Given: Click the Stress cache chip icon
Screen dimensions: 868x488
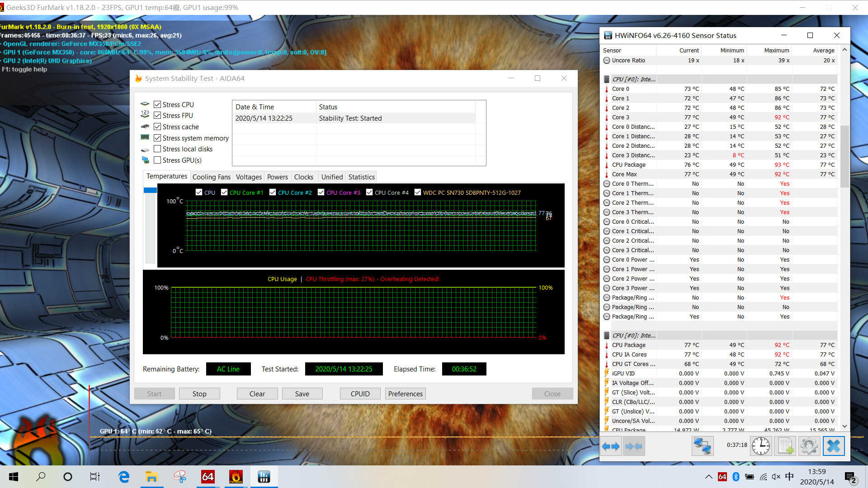Looking at the screenshot, I should point(145,127).
